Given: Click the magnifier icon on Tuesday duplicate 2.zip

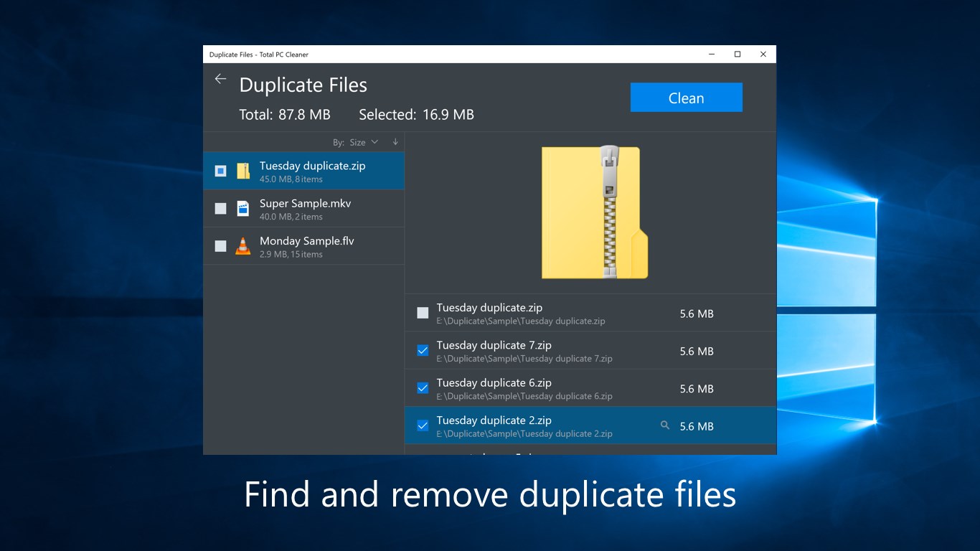Looking at the screenshot, I should click(x=665, y=425).
